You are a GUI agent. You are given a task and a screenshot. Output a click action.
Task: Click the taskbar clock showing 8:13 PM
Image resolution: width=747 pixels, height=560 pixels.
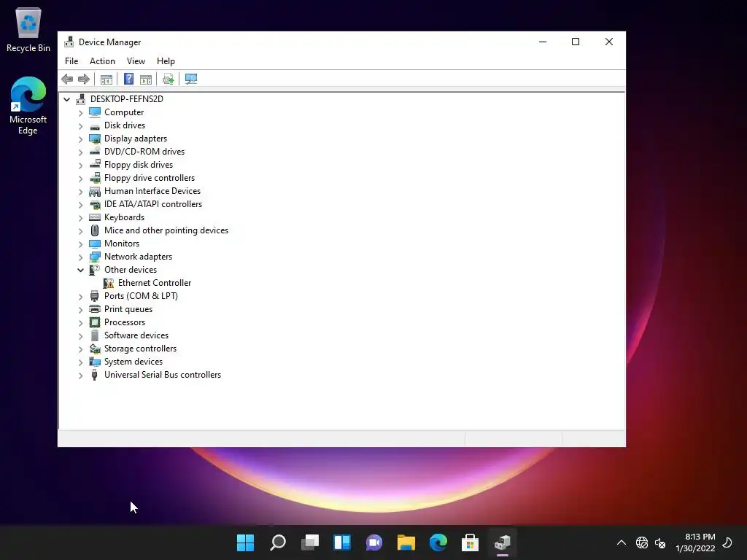(695, 542)
